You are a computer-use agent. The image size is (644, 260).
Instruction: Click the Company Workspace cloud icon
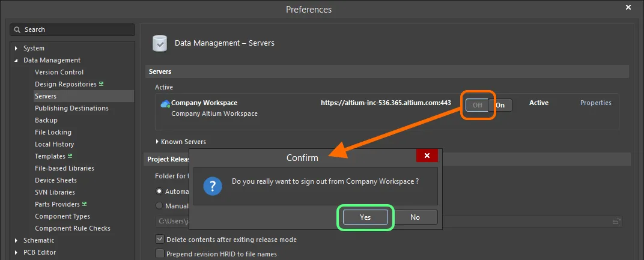(x=165, y=103)
